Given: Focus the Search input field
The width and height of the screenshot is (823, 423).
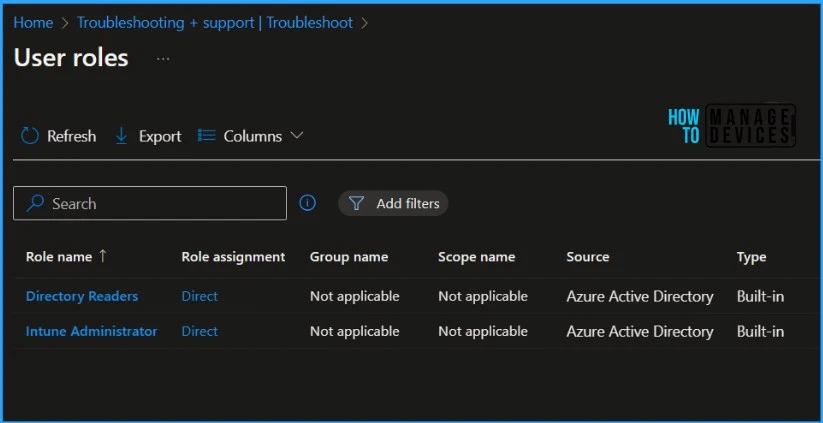Looking at the screenshot, I should point(150,203).
